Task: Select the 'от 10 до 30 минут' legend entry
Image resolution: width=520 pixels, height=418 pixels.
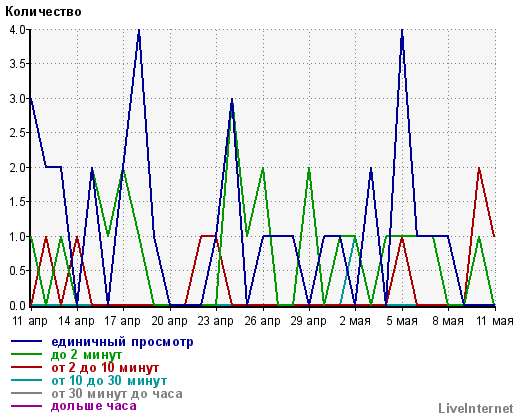Action: pos(109,381)
